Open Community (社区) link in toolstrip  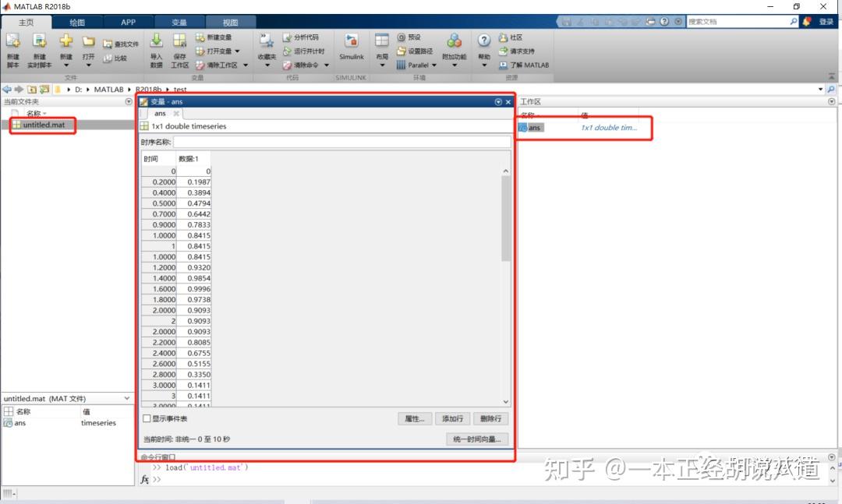coord(511,37)
